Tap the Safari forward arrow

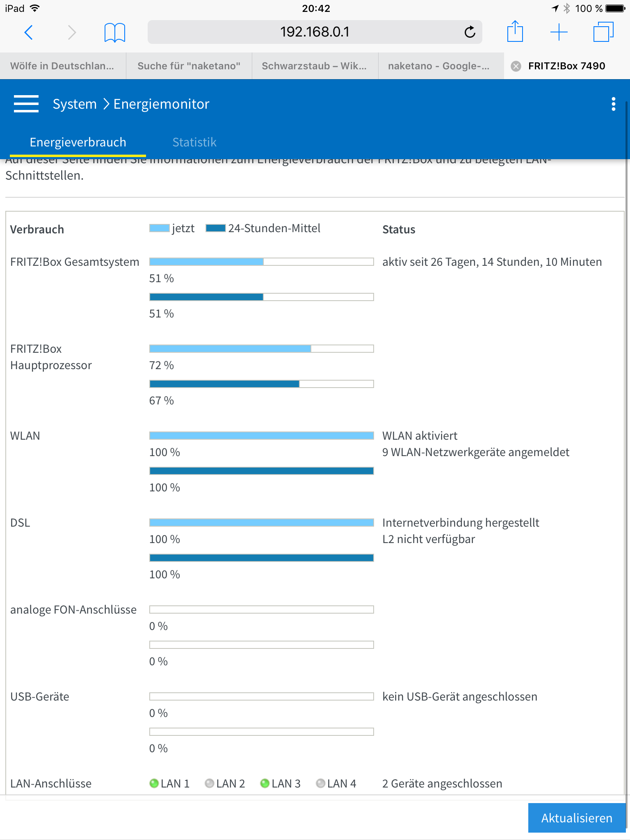[x=72, y=32]
